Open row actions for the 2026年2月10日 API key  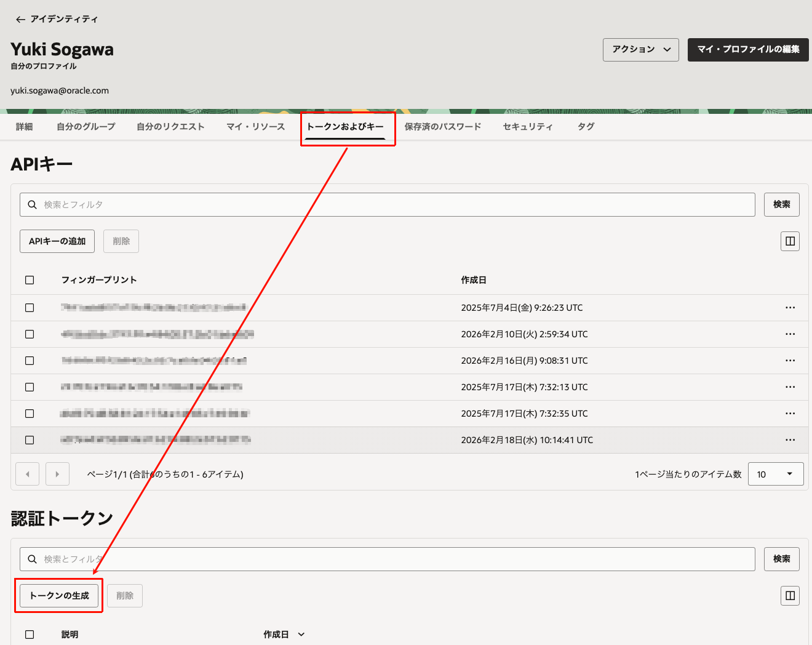coord(790,334)
